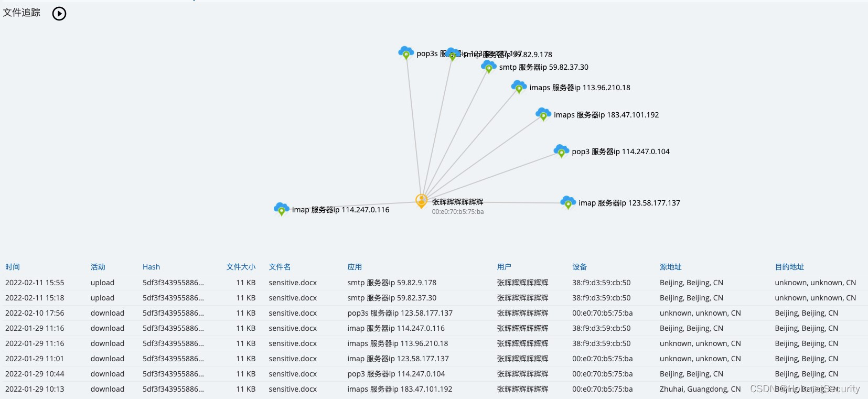Click application cell pop3s 服务器ip 123.58.177.137
868x399 pixels.
tap(400, 313)
